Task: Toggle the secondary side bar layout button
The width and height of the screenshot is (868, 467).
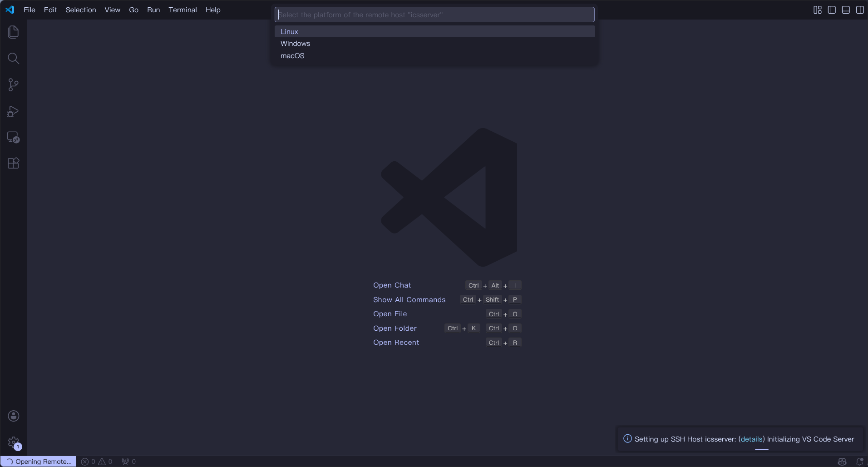Action: coord(860,10)
